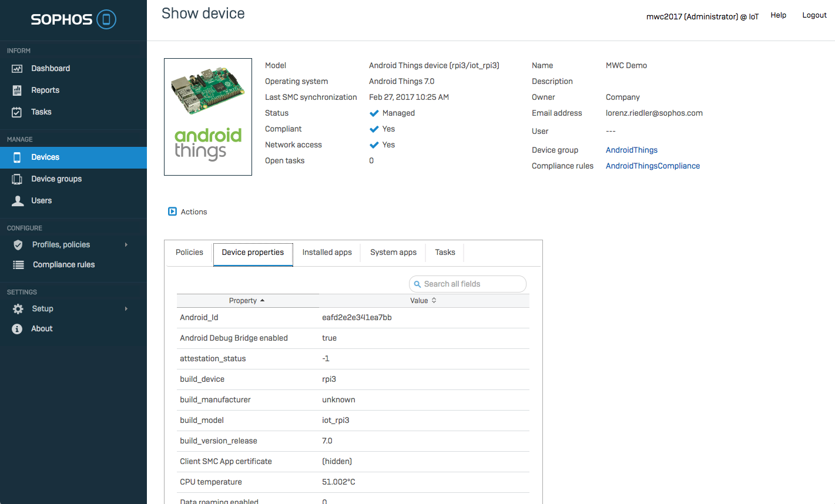Click the Search all fields box
The image size is (835, 504).
click(x=468, y=284)
